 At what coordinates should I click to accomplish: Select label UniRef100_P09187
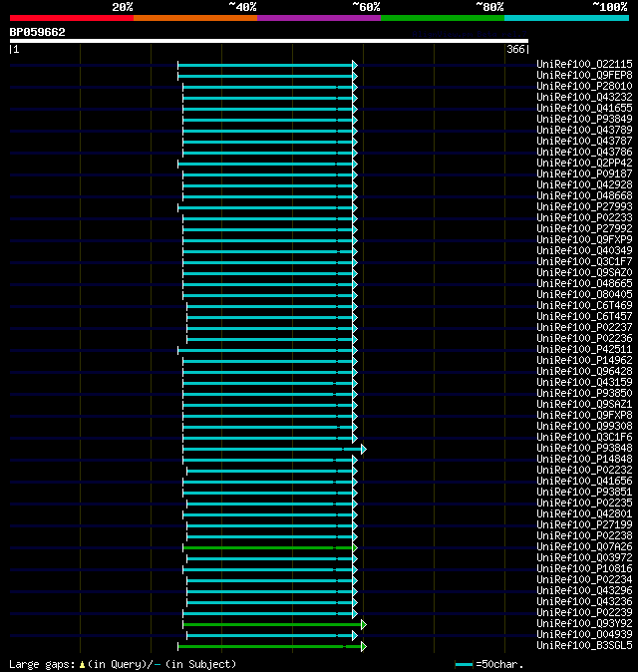[584, 174]
